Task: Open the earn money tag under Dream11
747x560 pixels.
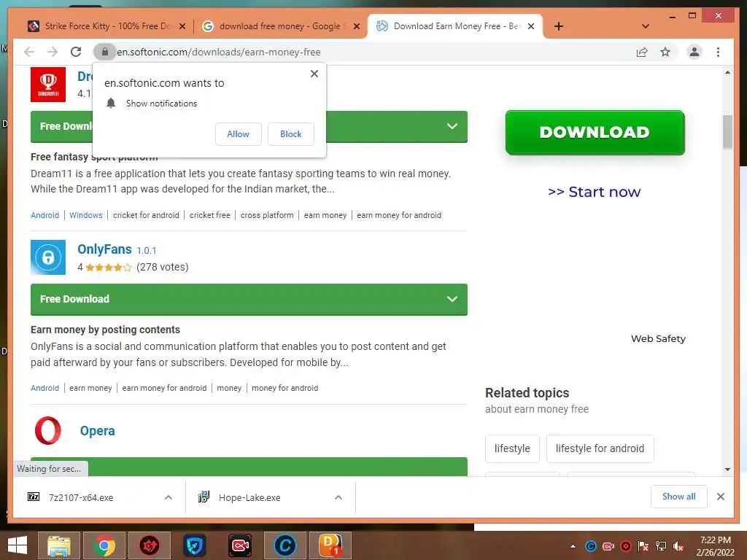Action: (325, 215)
